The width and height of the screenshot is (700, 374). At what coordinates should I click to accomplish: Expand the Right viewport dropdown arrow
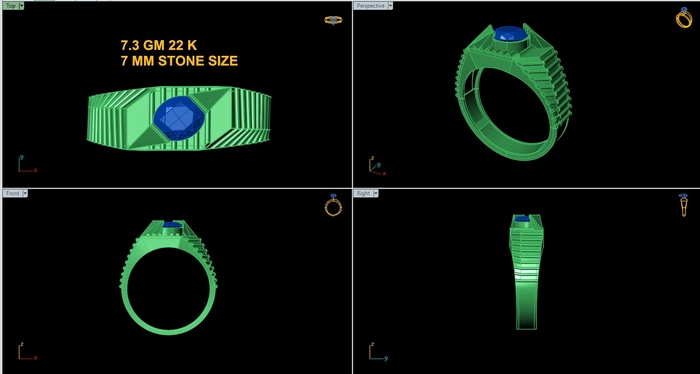point(375,193)
